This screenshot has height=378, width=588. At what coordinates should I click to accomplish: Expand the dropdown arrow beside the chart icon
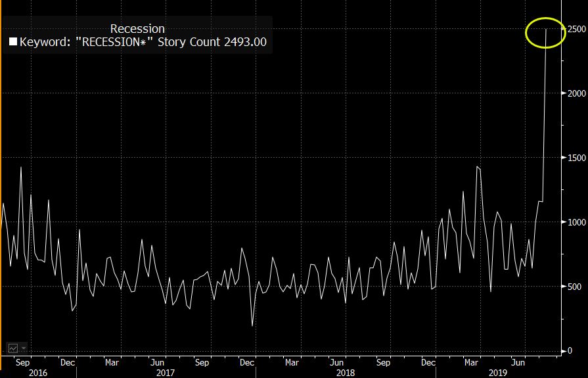point(24,348)
